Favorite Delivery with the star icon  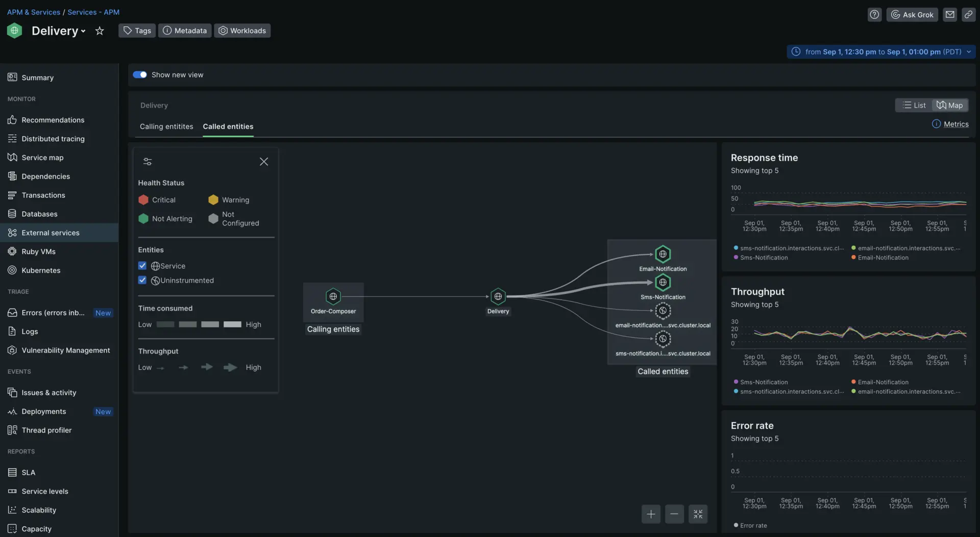coord(100,31)
